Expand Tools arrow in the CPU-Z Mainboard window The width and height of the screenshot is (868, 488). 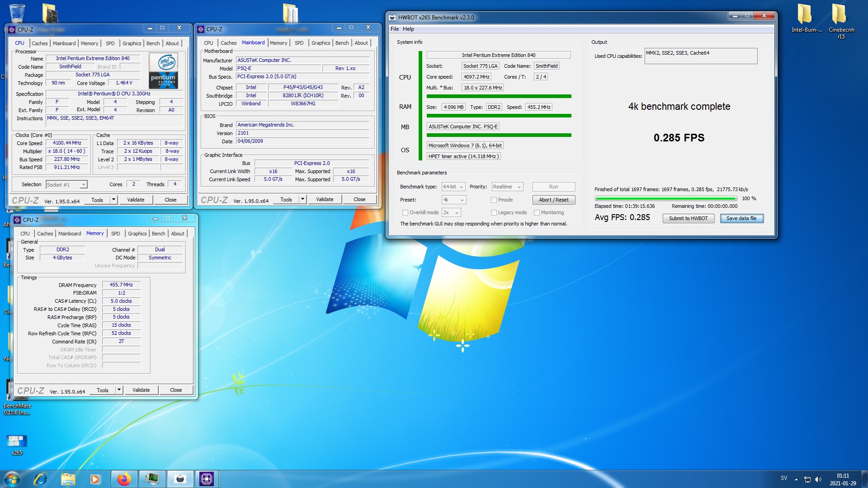pos(303,199)
